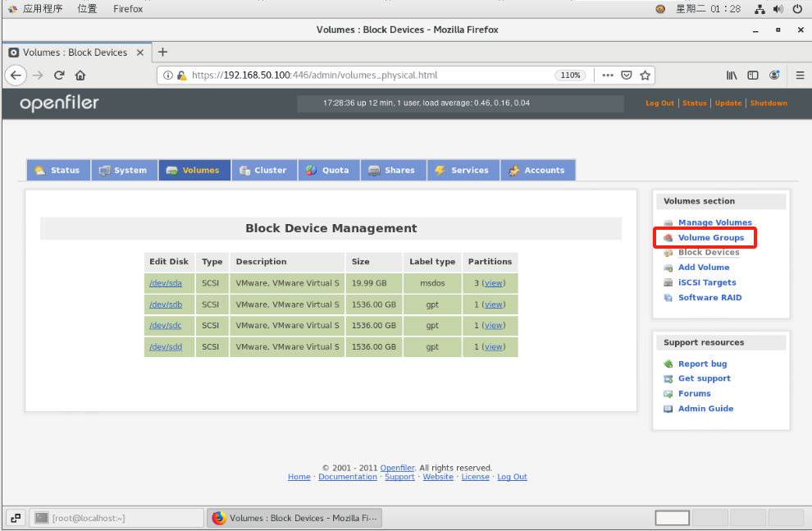Image resolution: width=812 pixels, height=531 pixels.
Task: Open the Volume Groups link
Action: pyautogui.click(x=711, y=238)
